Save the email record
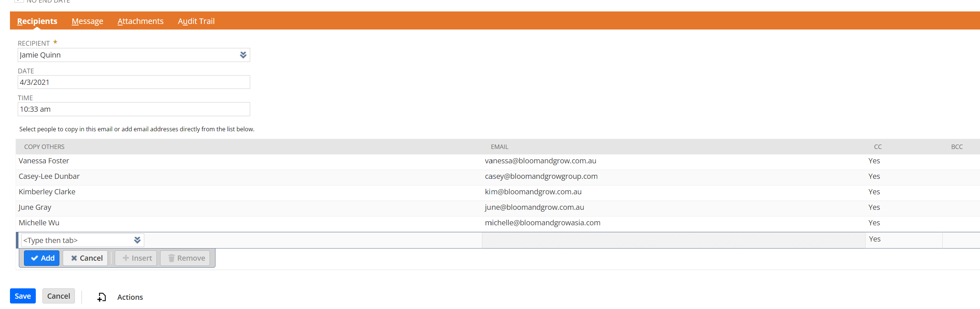This screenshot has height=309, width=980. tap(23, 296)
